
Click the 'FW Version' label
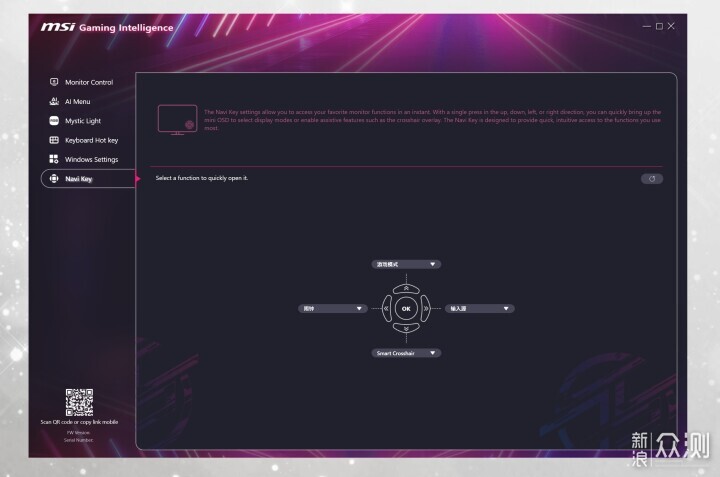[79, 432]
